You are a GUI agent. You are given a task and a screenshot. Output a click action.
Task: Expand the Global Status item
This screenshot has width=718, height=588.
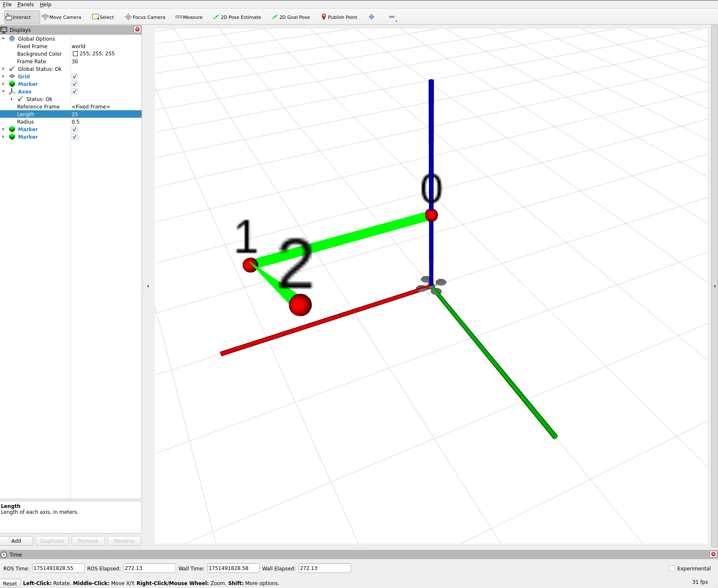3,69
